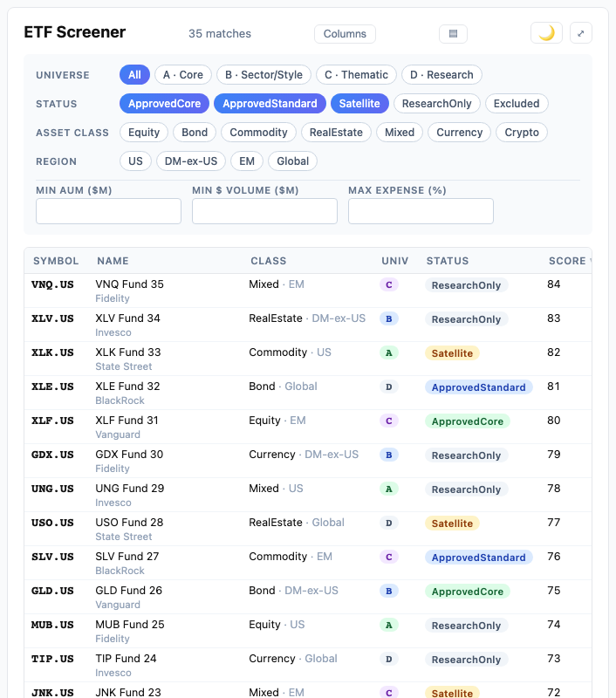This screenshot has width=616, height=698.
Task: Focus the Max Expense (%) field
Action: point(421,211)
